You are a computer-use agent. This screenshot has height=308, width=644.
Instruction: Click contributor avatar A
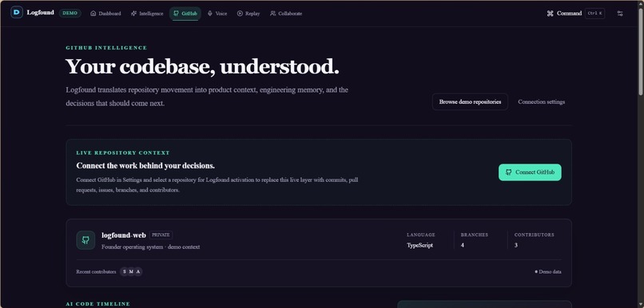138,271
